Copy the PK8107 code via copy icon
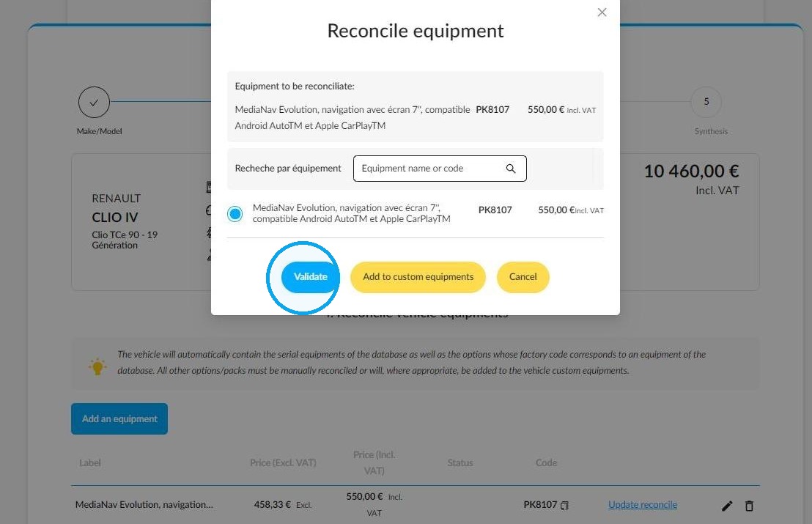This screenshot has width=812, height=524. (x=564, y=506)
